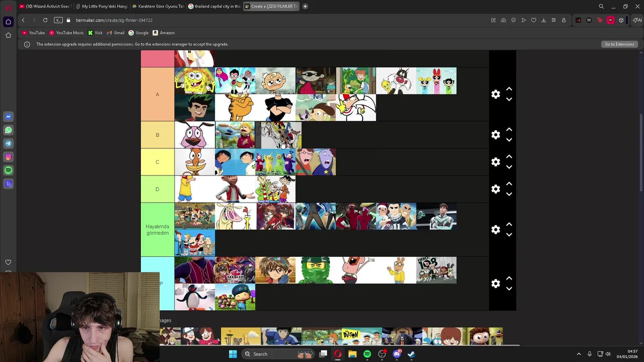This screenshot has width=644, height=362.
Task: Switch to Karaktere Göre Oyunu tab
Action: tap(158, 7)
